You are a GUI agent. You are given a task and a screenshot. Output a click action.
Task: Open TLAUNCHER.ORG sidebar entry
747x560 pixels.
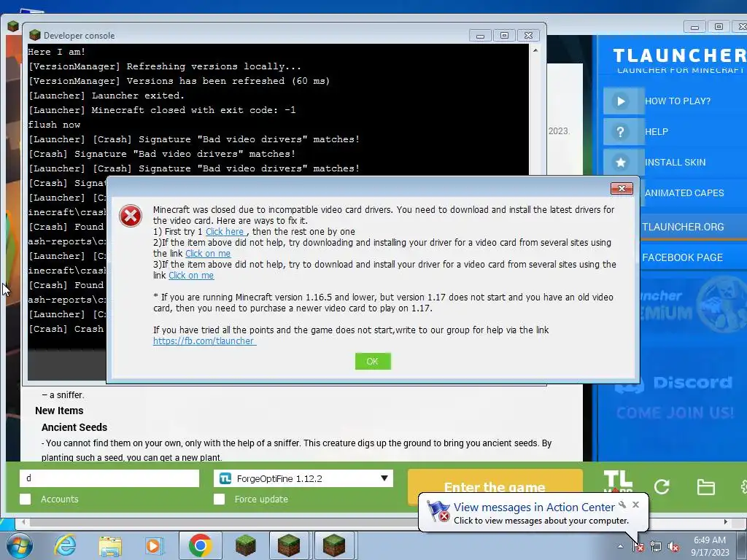tap(683, 227)
